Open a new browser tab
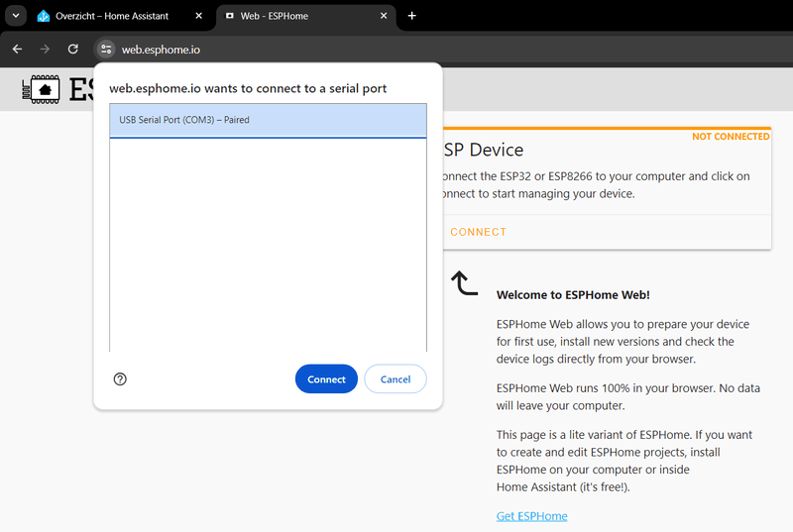The image size is (793, 532). click(411, 16)
